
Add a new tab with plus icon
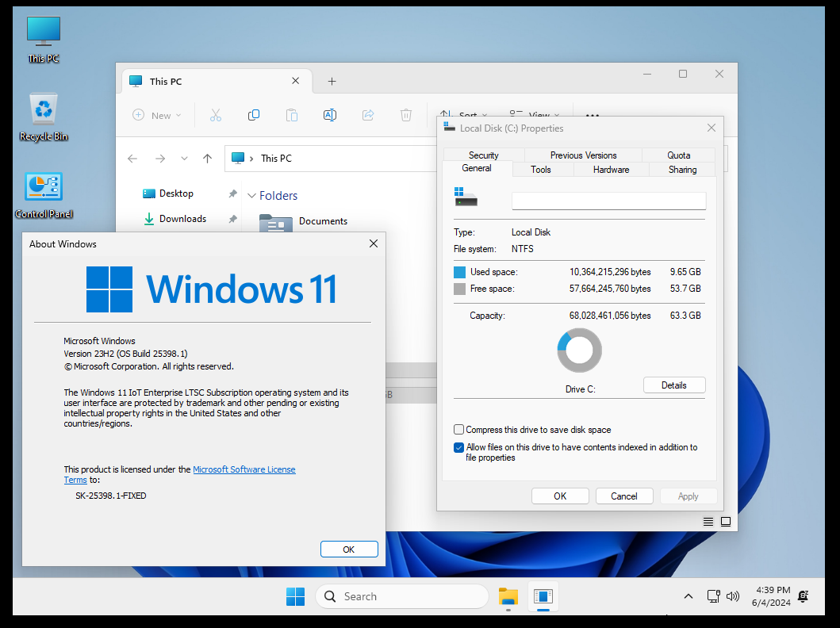click(x=332, y=82)
